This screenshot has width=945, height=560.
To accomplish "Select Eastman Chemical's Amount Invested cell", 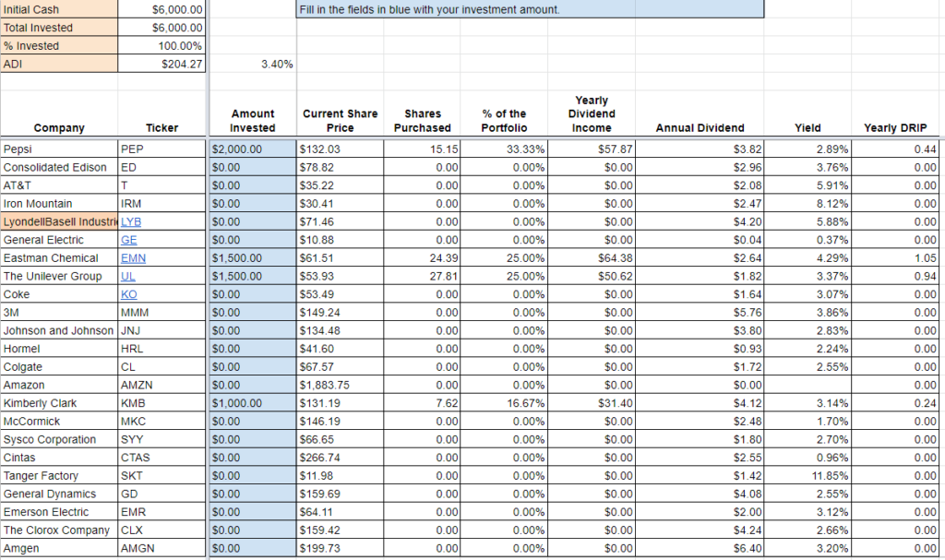I will (x=253, y=258).
